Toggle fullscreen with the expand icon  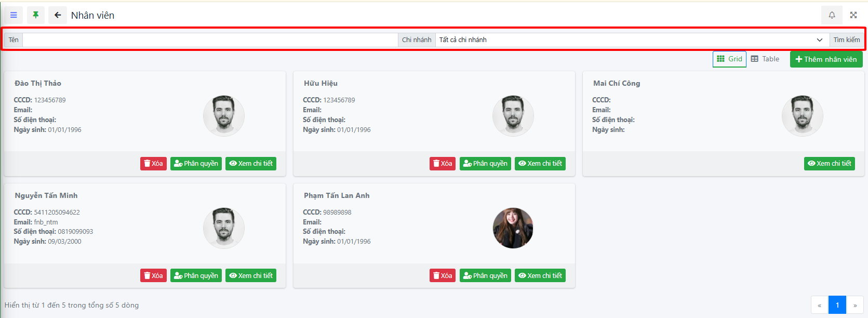tap(853, 15)
